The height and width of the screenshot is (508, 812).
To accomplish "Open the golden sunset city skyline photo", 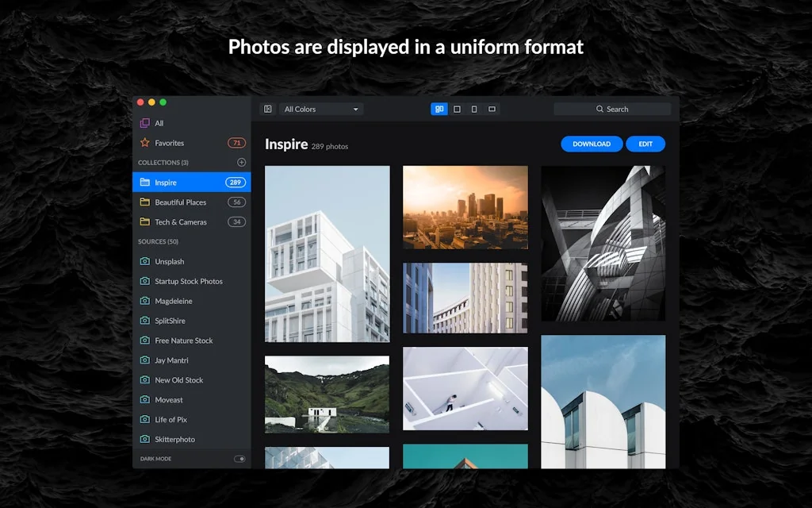I will [465, 207].
